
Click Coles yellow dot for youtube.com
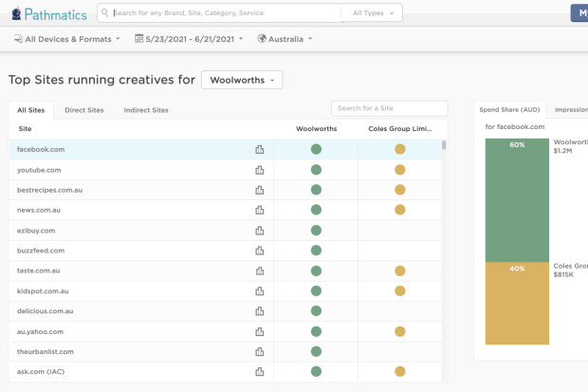[400, 170]
